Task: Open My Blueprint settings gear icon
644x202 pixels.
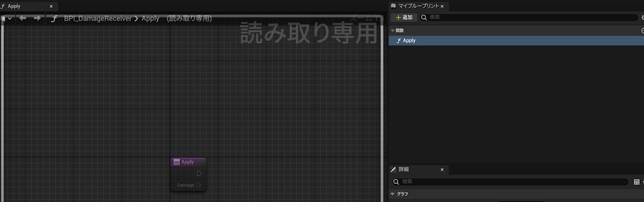Action: [642, 18]
